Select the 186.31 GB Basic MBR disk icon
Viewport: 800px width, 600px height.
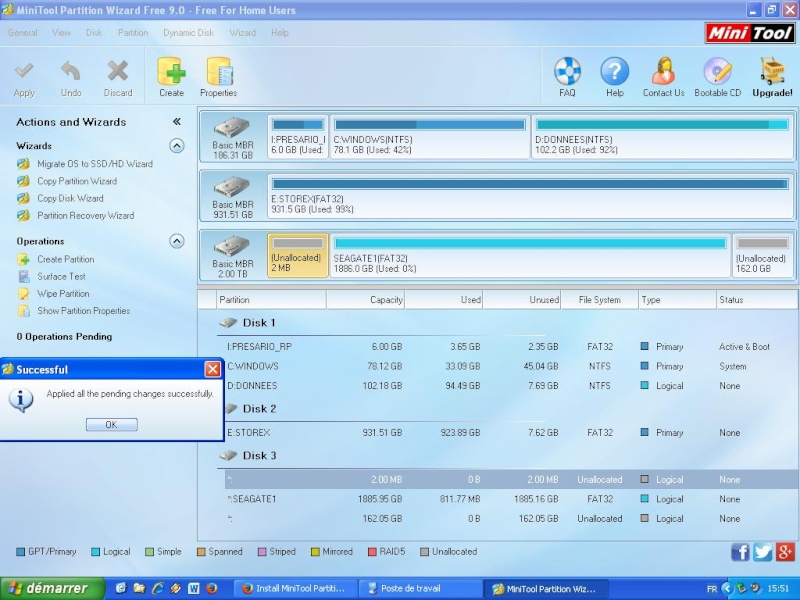tap(232, 128)
